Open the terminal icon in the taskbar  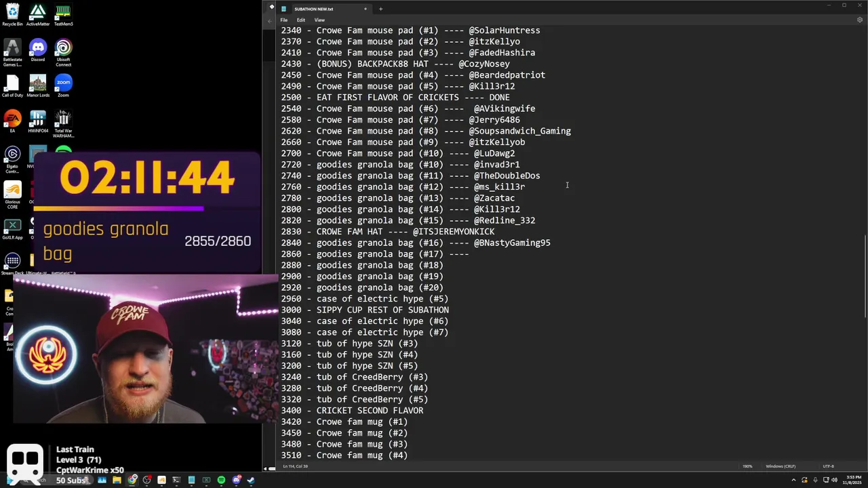[176, 480]
